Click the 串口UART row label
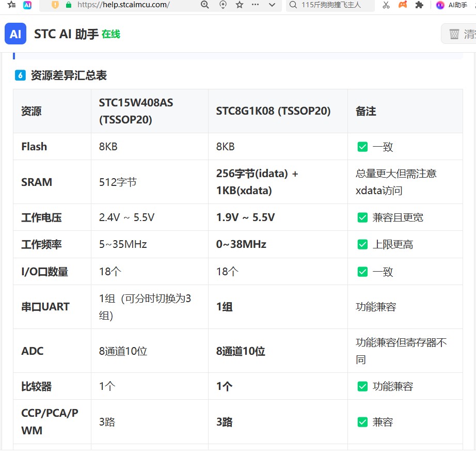This screenshot has width=476, height=455. tap(45, 307)
